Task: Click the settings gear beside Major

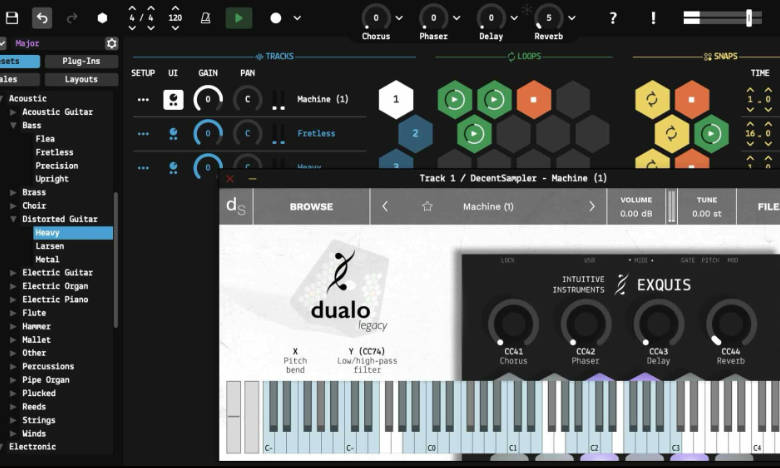Action: click(111, 43)
